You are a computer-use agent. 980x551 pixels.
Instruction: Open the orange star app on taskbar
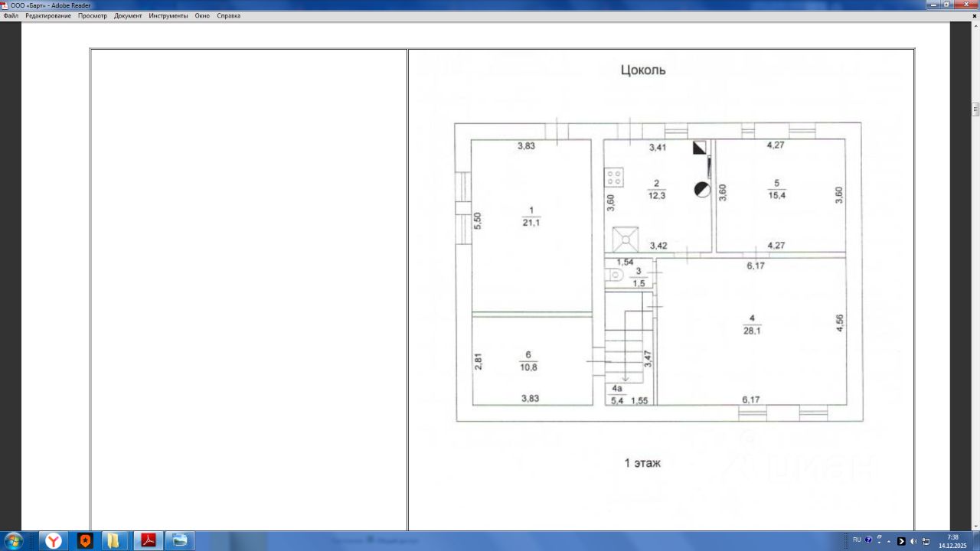pyautogui.click(x=85, y=541)
